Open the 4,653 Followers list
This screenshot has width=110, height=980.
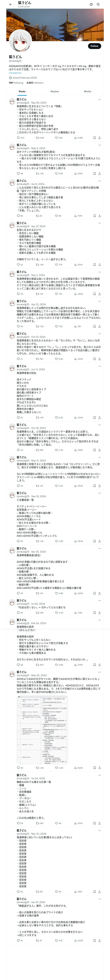click(35, 82)
